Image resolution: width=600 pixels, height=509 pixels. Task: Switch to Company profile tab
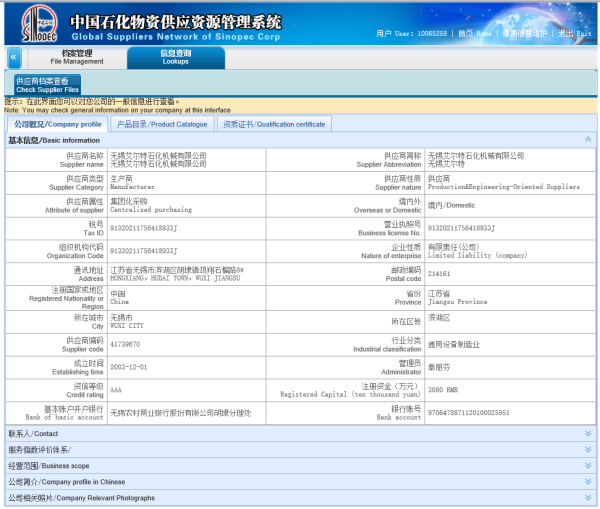point(56,124)
